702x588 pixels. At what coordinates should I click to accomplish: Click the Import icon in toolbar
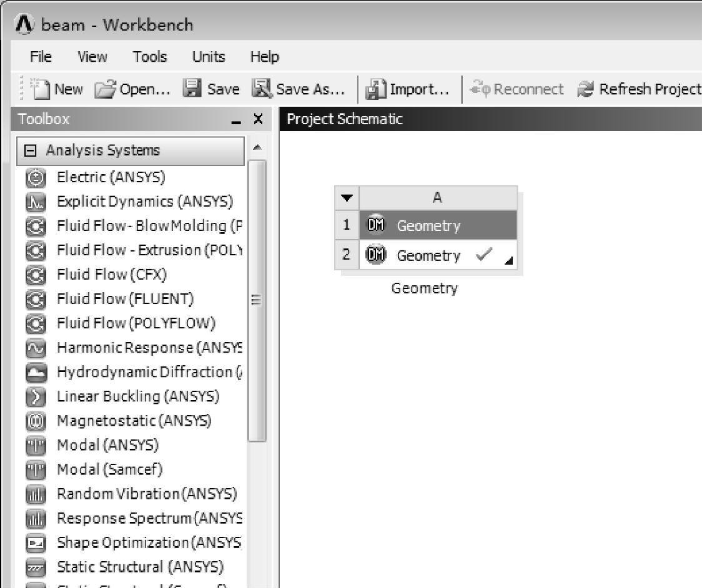point(375,89)
